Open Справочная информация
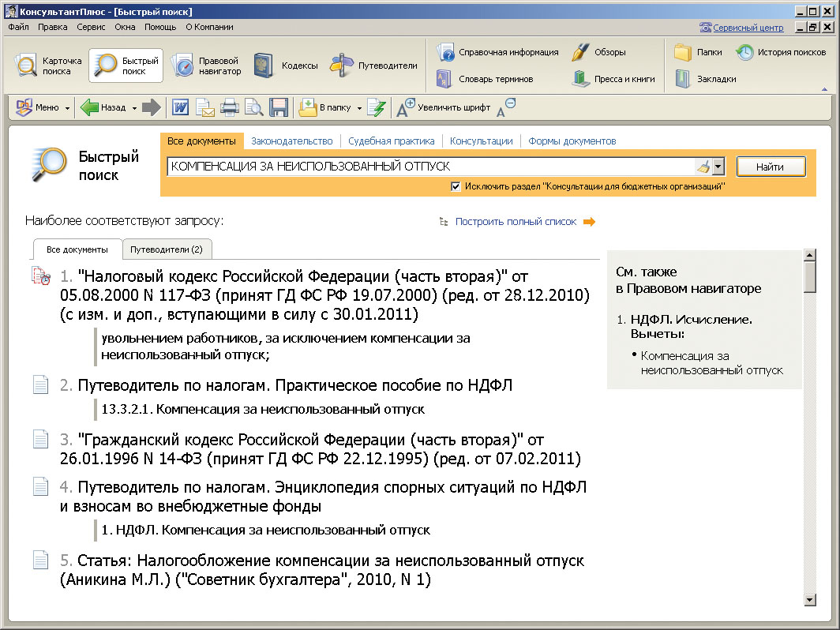This screenshot has height=630, width=840. 497,52
